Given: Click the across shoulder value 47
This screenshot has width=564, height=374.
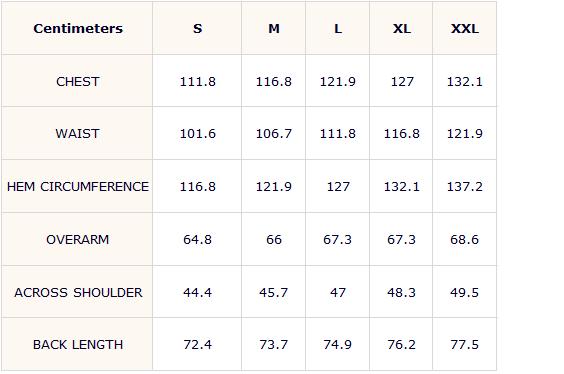Looking at the screenshot, I should pyautogui.click(x=338, y=292).
